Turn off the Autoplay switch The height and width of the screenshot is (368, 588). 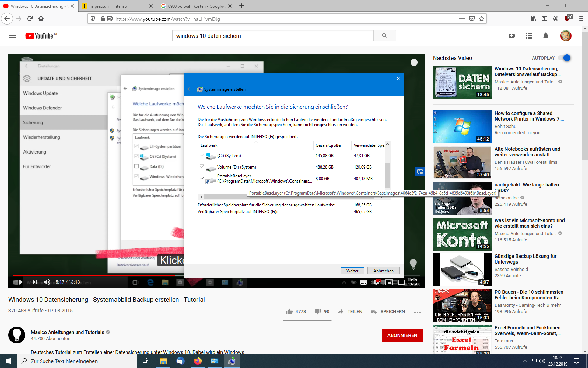(x=564, y=58)
